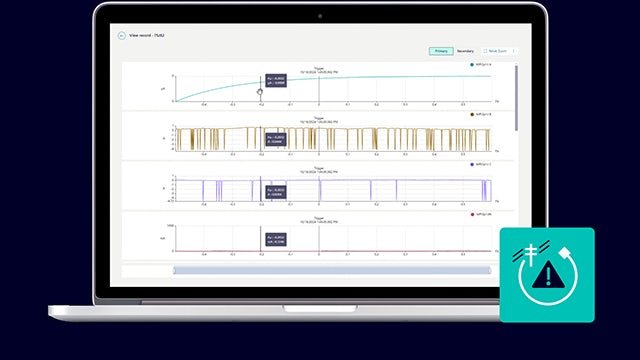Click the Reset Zoom button
This screenshot has width=640, height=360.
[x=495, y=51]
